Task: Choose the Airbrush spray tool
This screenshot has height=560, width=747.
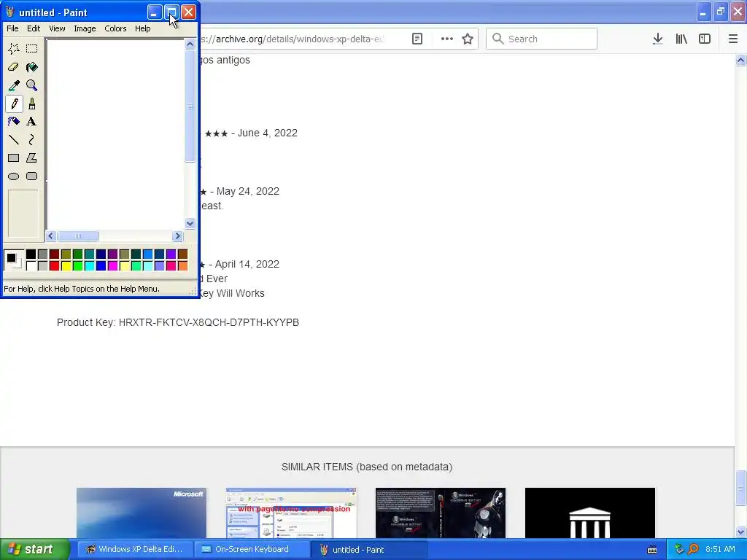Action: click(14, 122)
